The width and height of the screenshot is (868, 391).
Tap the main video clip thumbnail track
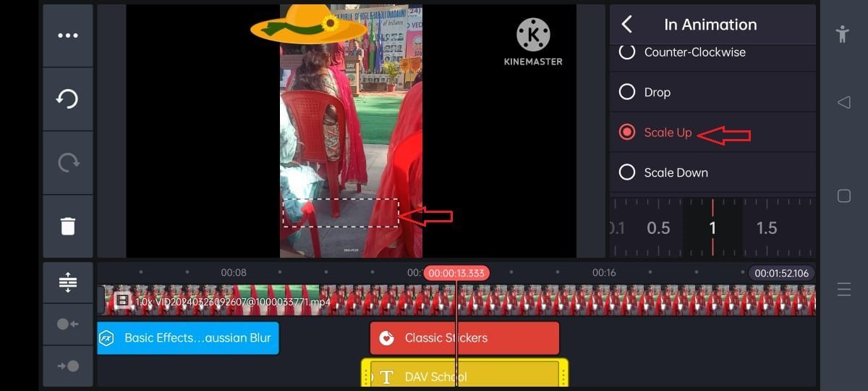[x=579, y=300]
